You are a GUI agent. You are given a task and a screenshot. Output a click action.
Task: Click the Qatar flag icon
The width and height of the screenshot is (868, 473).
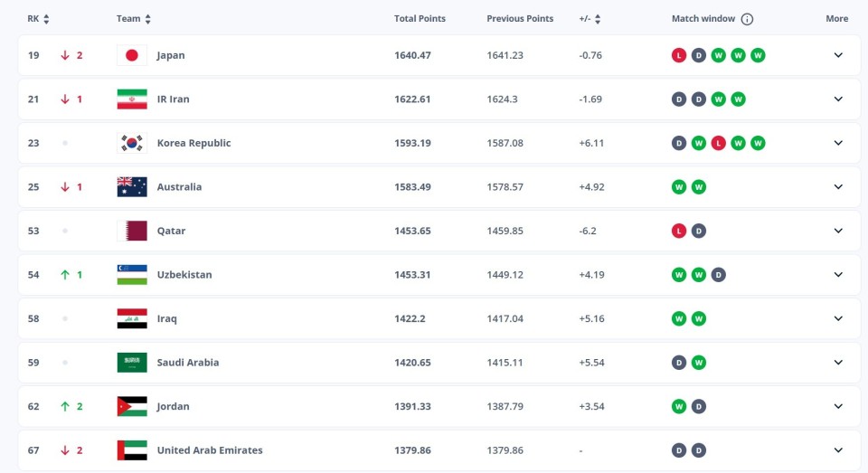(x=132, y=231)
